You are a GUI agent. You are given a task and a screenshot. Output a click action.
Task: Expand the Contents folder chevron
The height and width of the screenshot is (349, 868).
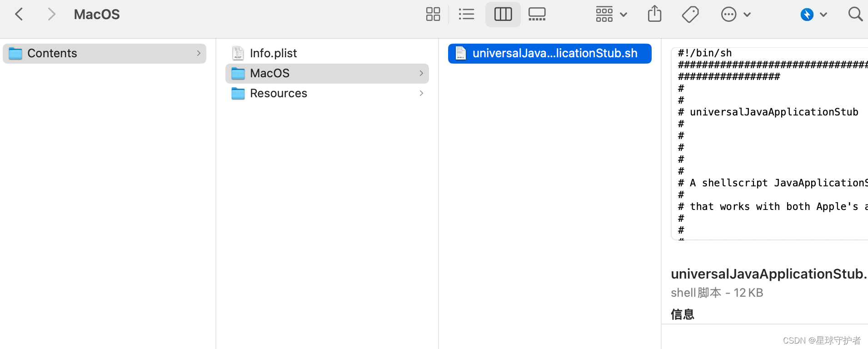pos(199,53)
